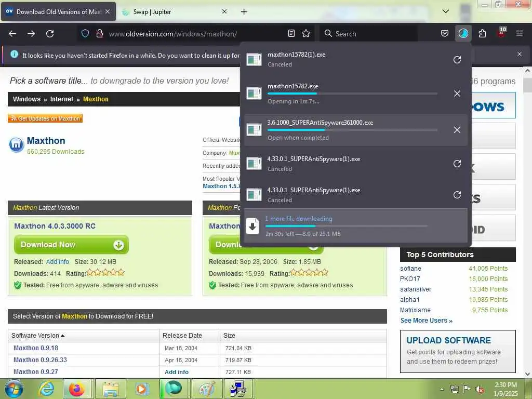
Task: Switch to the Swap | Jupiter tab
Action: point(175,12)
